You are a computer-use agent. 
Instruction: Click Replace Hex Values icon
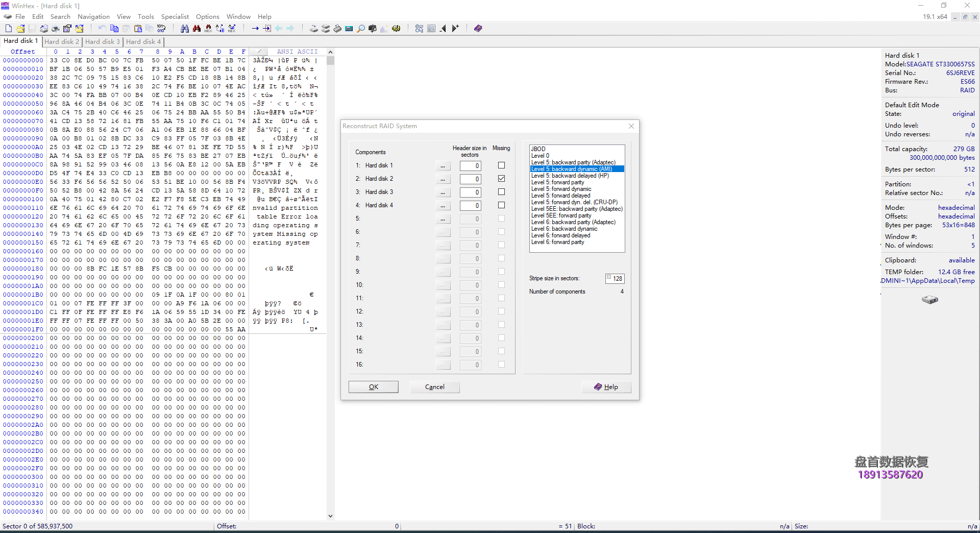[232, 29]
